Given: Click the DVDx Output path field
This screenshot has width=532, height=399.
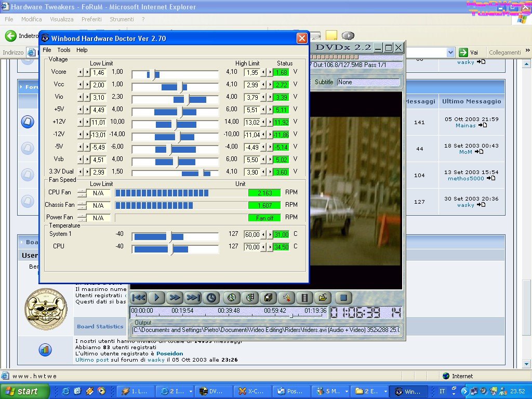Looking at the screenshot, I should [x=267, y=330].
